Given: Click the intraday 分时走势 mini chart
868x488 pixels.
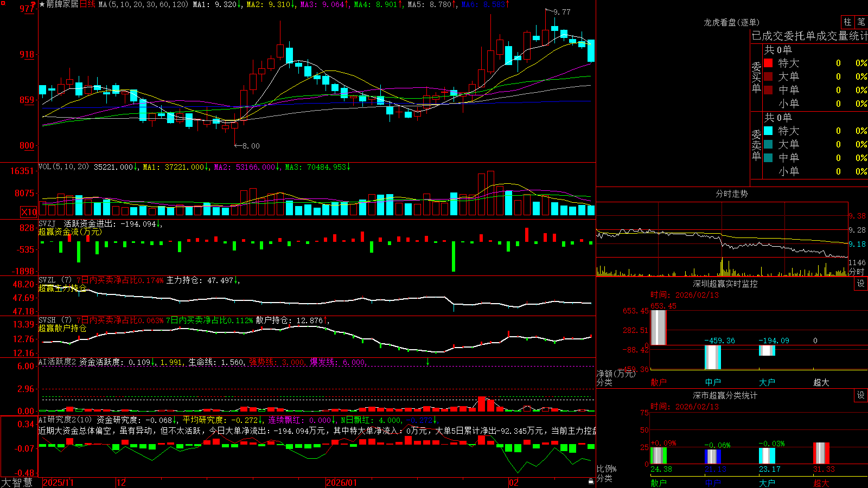Looking at the screenshot, I should (x=722, y=239).
